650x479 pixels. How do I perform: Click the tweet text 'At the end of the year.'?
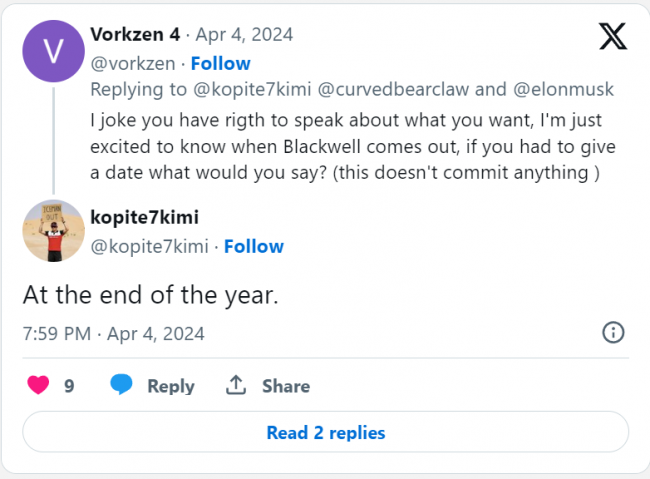point(150,295)
